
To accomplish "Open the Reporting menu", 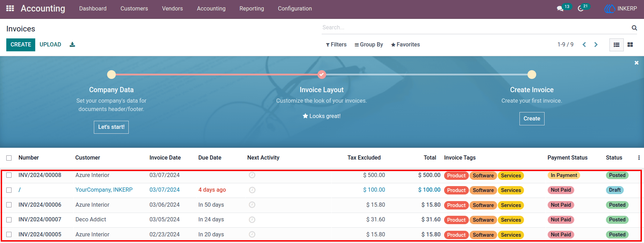I will point(252,8).
